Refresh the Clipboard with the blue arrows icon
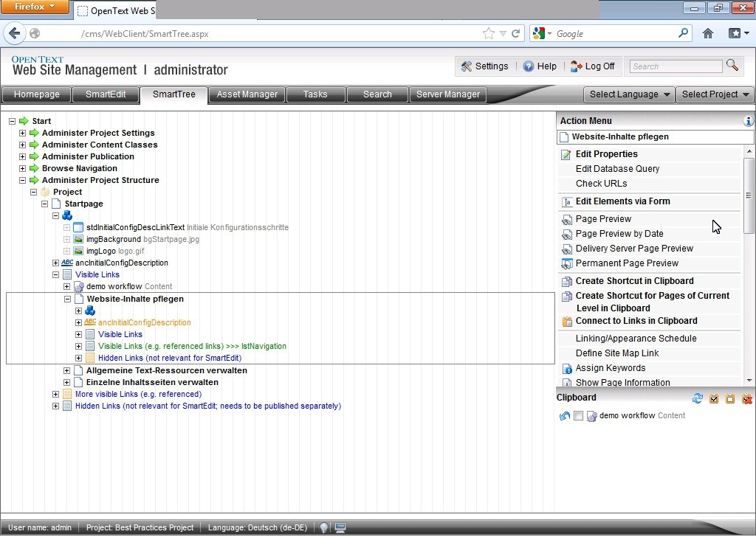The width and height of the screenshot is (756, 537). pyautogui.click(x=697, y=398)
